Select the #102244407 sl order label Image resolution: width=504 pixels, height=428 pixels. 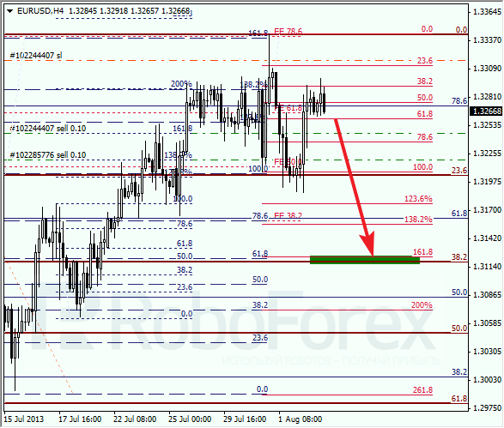[x=36, y=56]
